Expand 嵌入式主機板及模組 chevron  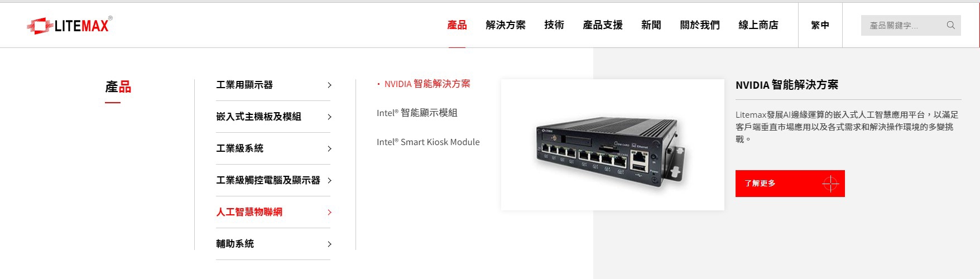tap(329, 117)
